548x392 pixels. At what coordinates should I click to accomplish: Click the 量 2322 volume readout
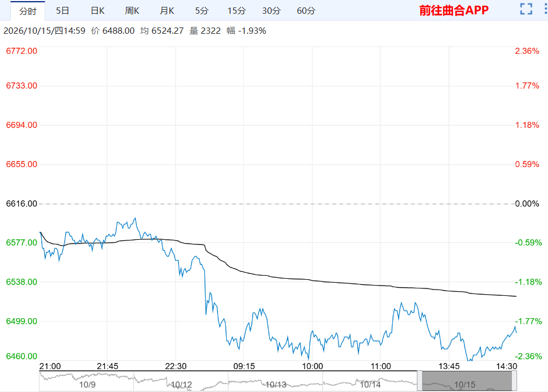coord(205,31)
